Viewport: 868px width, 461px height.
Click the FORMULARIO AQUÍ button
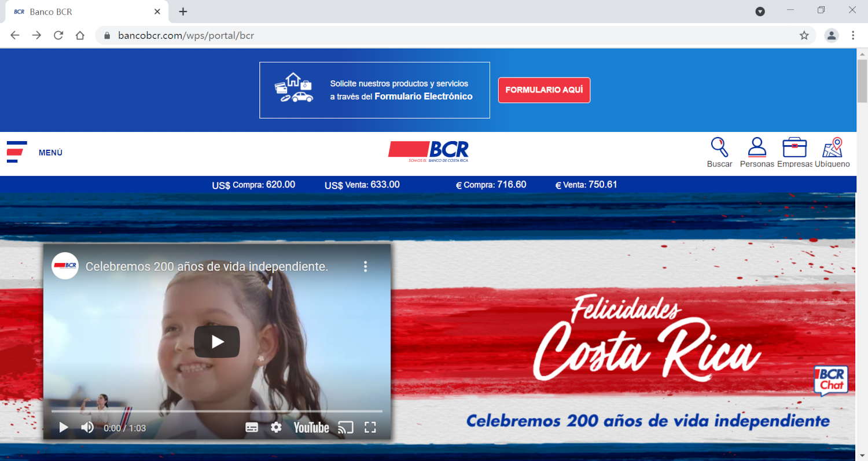coord(544,90)
